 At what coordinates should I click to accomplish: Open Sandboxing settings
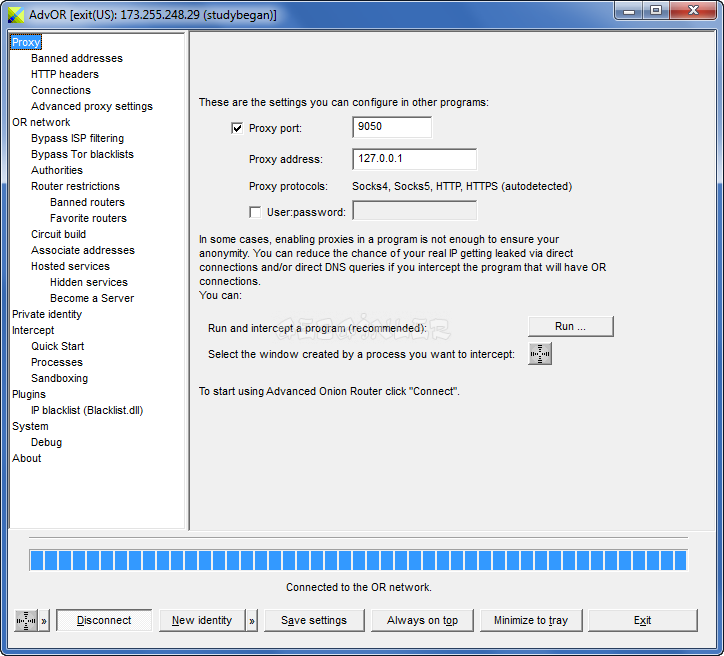pos(59,378)
